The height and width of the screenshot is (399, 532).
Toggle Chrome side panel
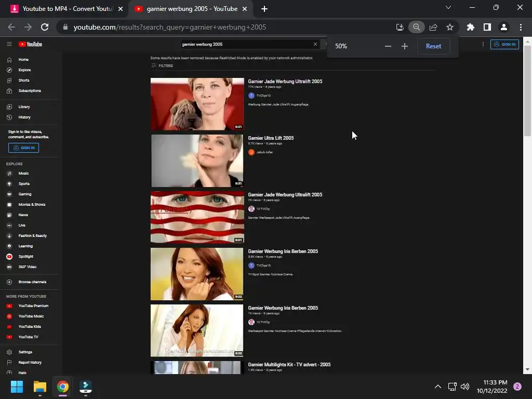tap(487, 27)
